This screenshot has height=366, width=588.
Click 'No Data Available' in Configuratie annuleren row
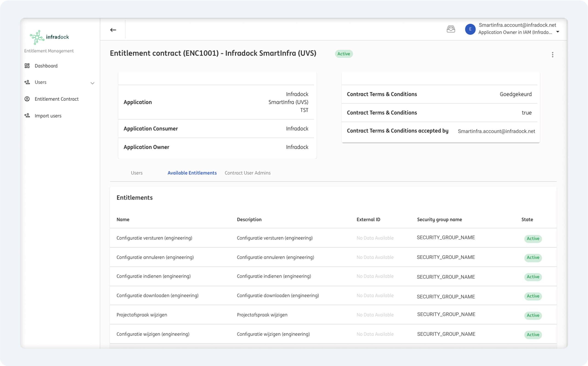375,257
